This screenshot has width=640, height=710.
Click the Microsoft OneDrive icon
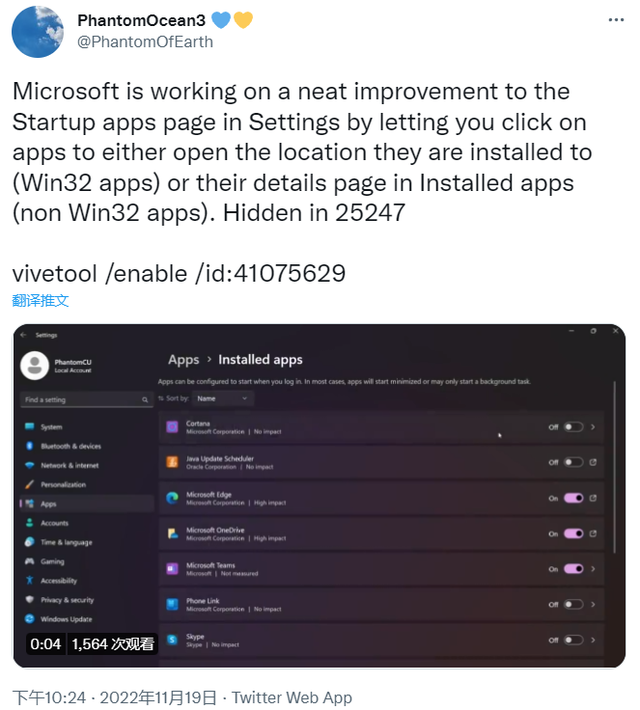[173, 533]
